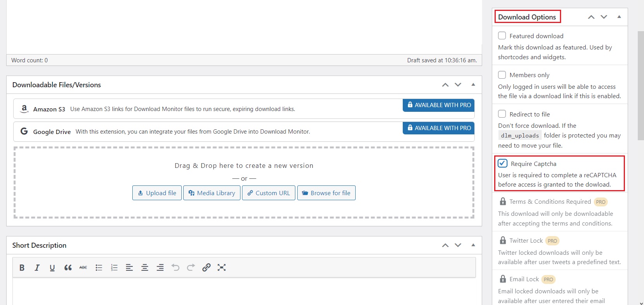Align text center in Short Description
Image resolution: width=644 pixels, height=305 pixels.
tap(145, 268)
